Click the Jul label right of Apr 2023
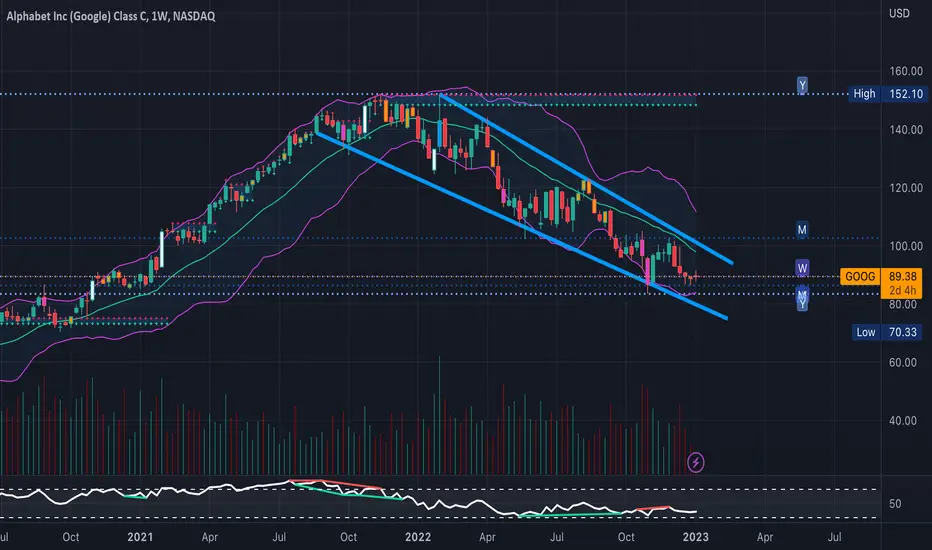This screenshot has width=932, height=550. (834, 537)
